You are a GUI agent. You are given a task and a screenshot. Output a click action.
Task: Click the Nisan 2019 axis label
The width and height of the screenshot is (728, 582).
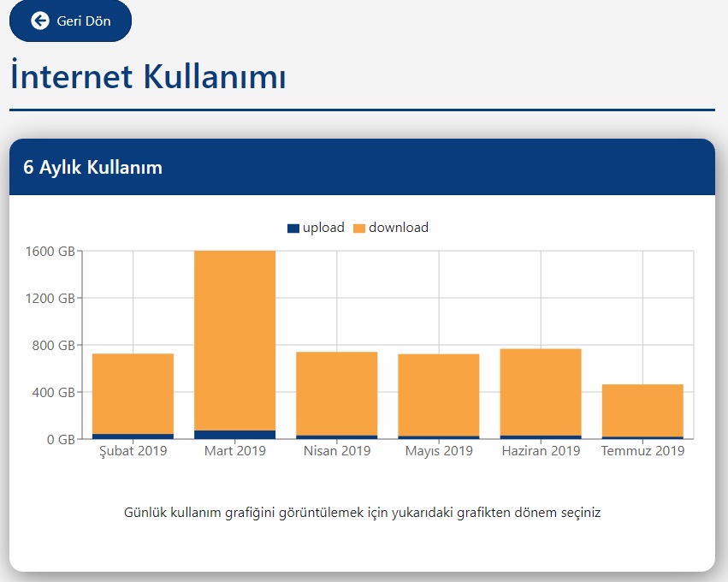pos(336,451)
